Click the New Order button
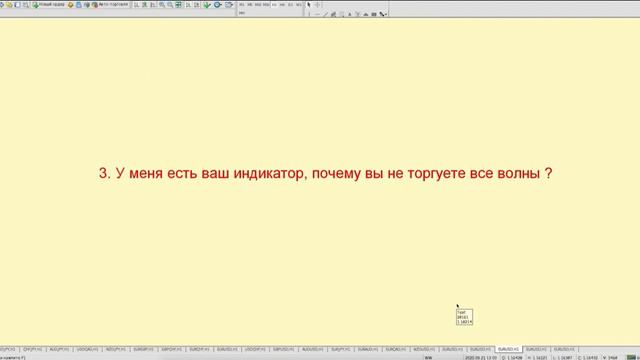Image resolution: width=640 pixels, height=360 pixels. pos(49,5)
